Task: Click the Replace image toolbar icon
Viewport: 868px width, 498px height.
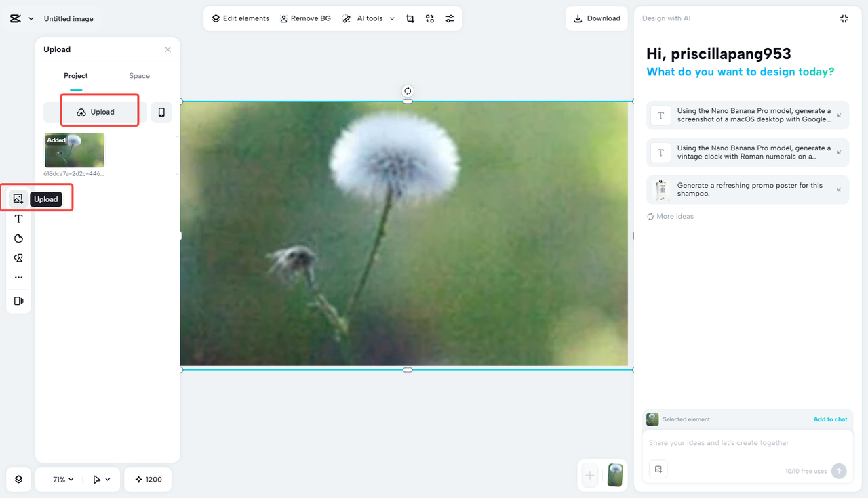Action: coord(429,18)
